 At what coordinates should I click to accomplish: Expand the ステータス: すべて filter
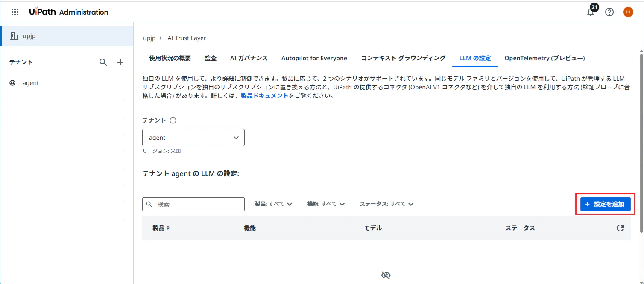386,204
